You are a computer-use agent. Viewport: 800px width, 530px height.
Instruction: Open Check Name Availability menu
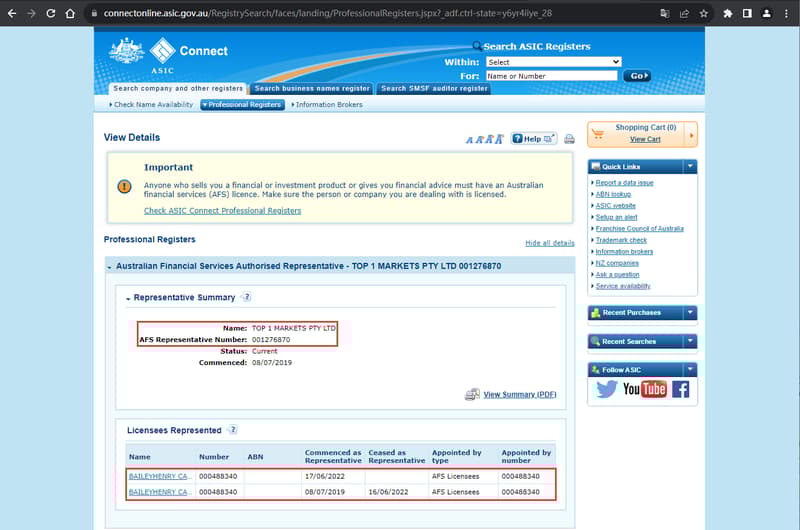(152, 105)
